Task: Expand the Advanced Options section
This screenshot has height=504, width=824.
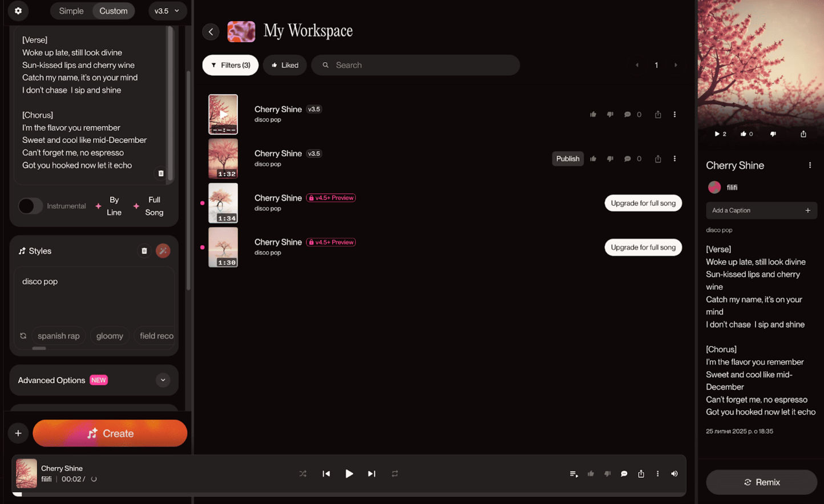Action: pyautogui.click(x=163, y=380)
